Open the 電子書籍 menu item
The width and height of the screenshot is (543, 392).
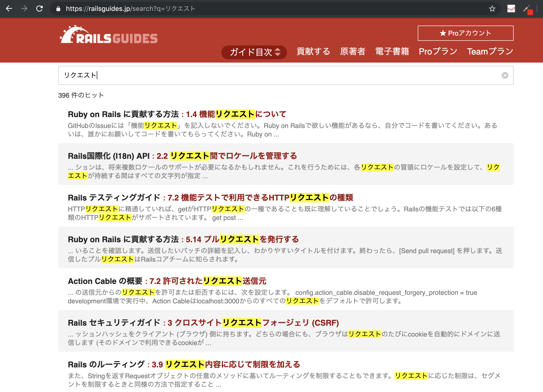392,51
